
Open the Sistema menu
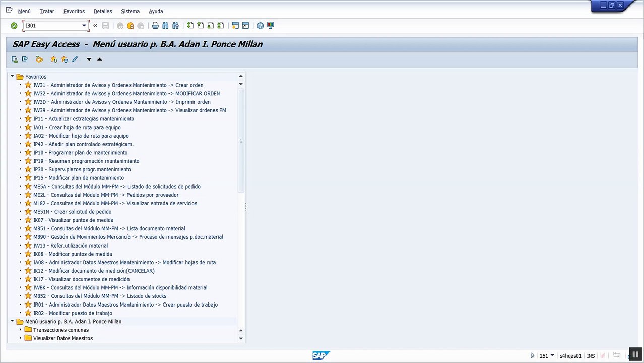[131, 11]
